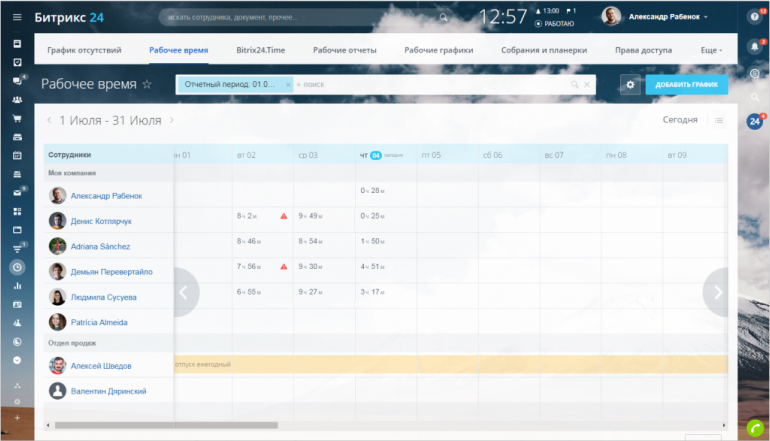The image size is (770, 441).
Task: Open Александр Рабенок user menu dropdown
Action: [705, 17]
